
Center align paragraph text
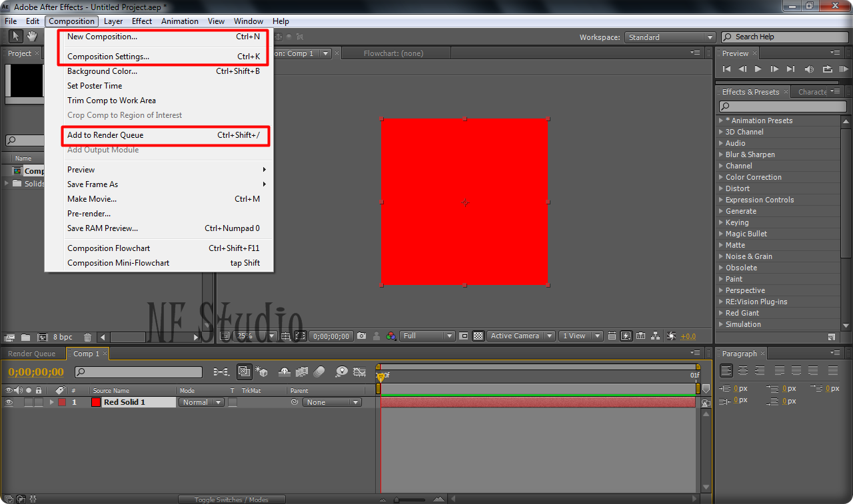click(x=742, y=371)
